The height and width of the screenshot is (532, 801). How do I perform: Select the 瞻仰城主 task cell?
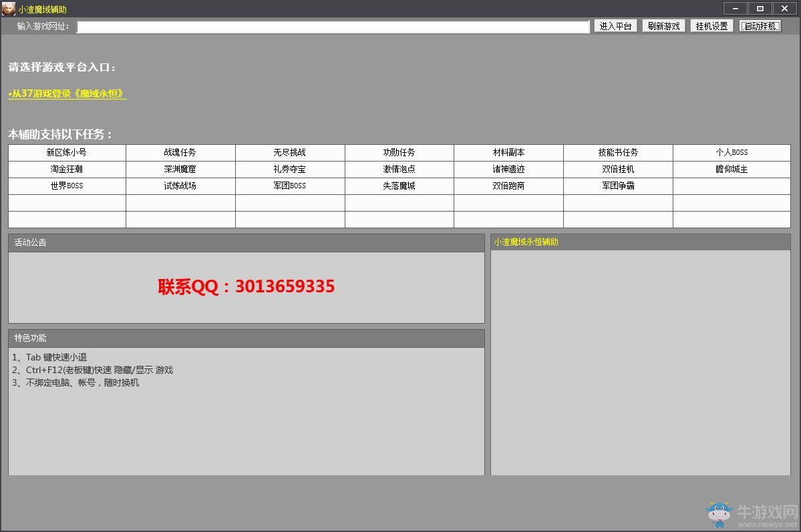[x=732, y=170]
